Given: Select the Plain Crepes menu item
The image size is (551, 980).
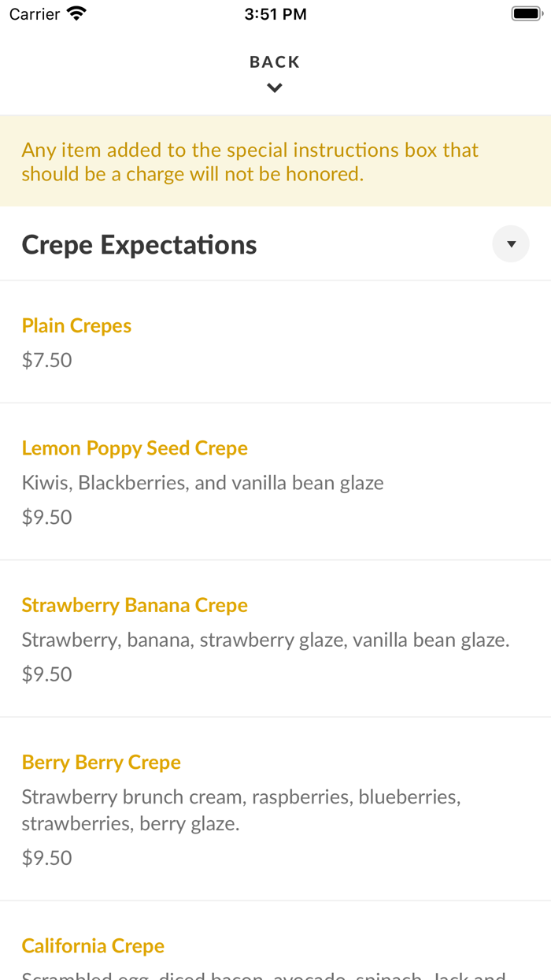Looking at the screenshot, I should click(76, 325).
